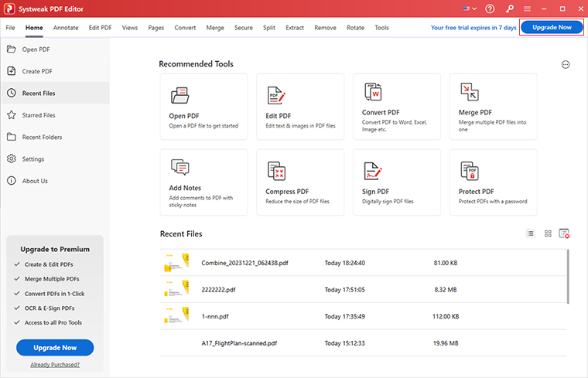
Task: Click the 'Today 17:35:49' timestamp
Action: 344,317
